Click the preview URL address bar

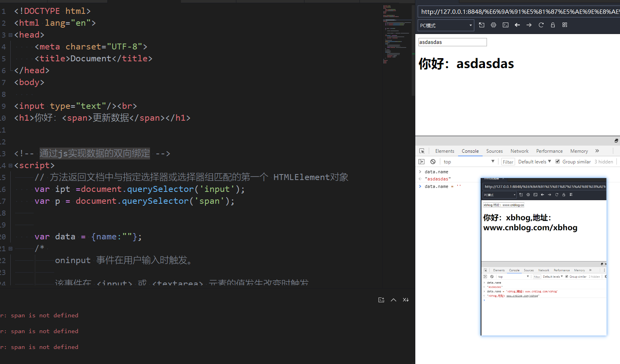[x=519, y=11]
